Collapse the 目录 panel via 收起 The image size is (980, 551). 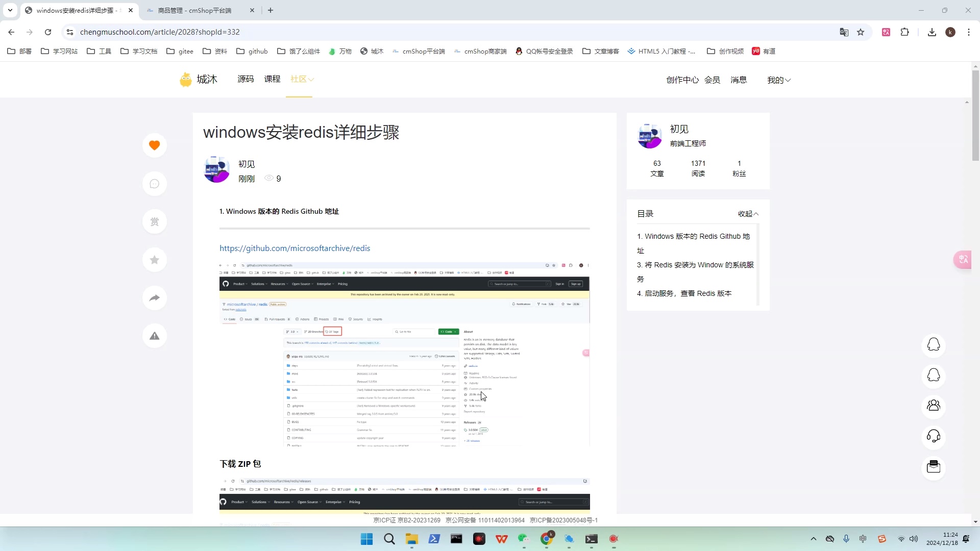point(747,214)
